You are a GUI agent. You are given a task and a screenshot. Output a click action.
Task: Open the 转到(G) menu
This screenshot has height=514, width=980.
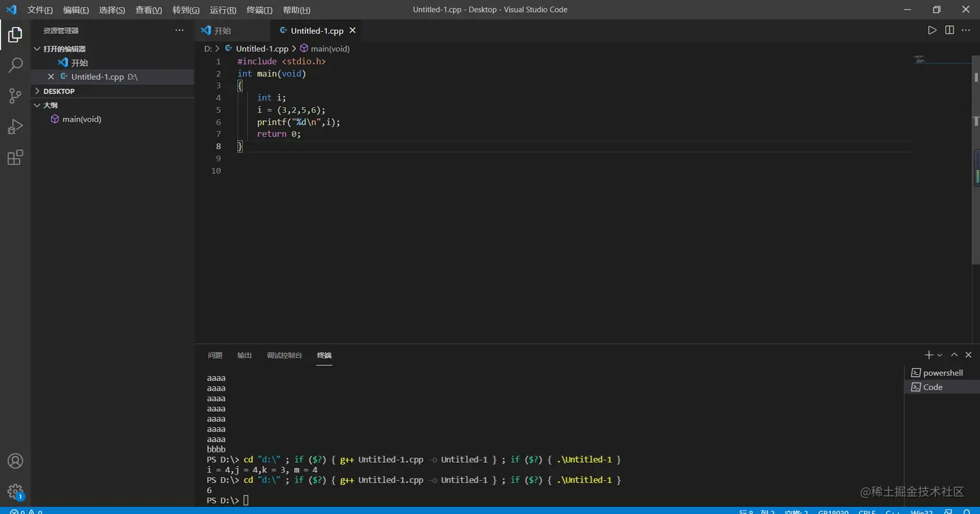tap(186, 10)
